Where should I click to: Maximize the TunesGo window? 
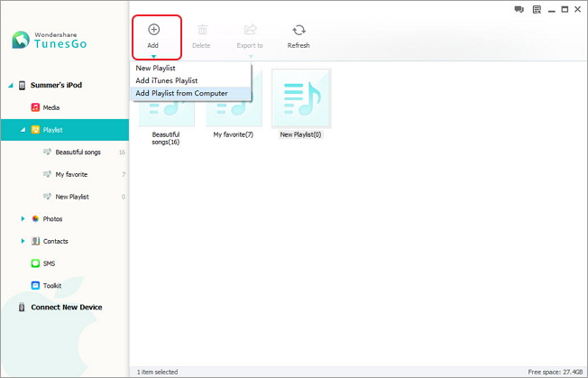click(x=565, y=9)
